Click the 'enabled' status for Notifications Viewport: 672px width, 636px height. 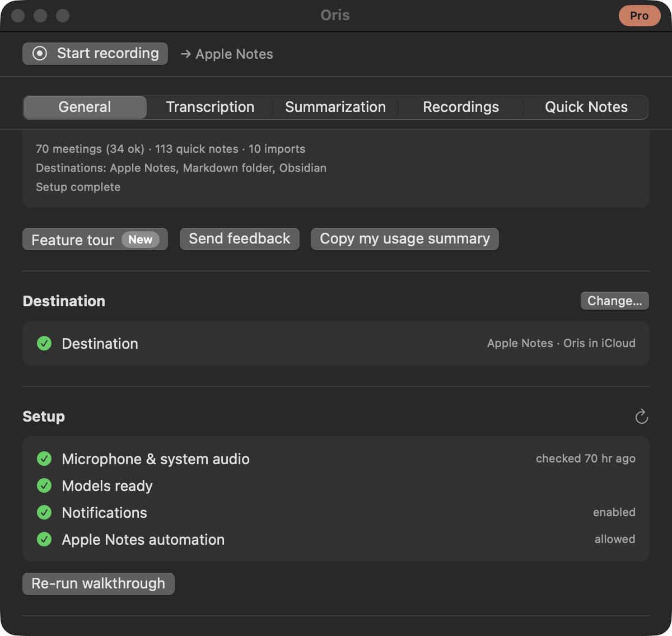point(614,512)
